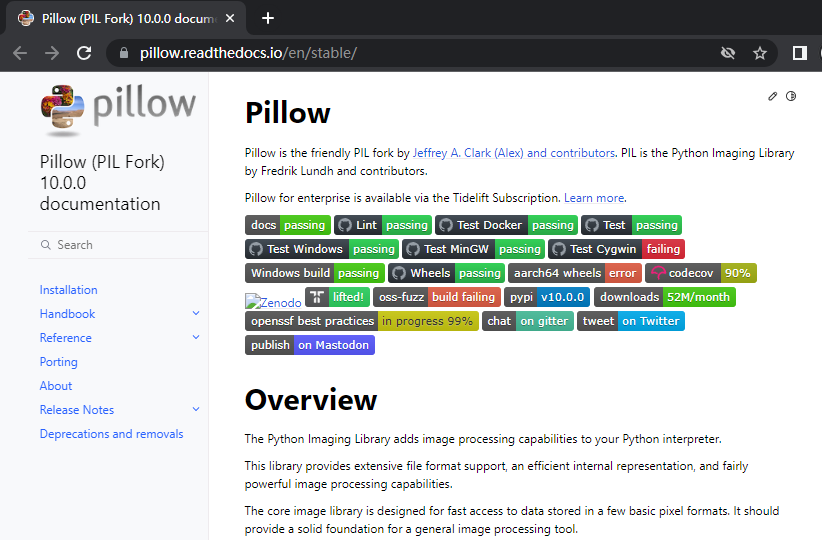This screenshot has height=540, width=822.
Task: Select the Pillow documentation browser tab
Action: tap(126, 18)
